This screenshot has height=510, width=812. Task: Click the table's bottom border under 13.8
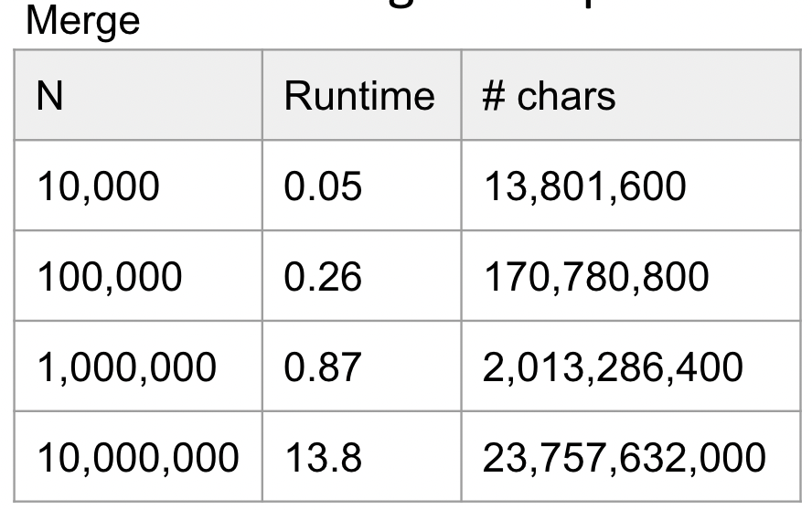[x=361, y=501]
